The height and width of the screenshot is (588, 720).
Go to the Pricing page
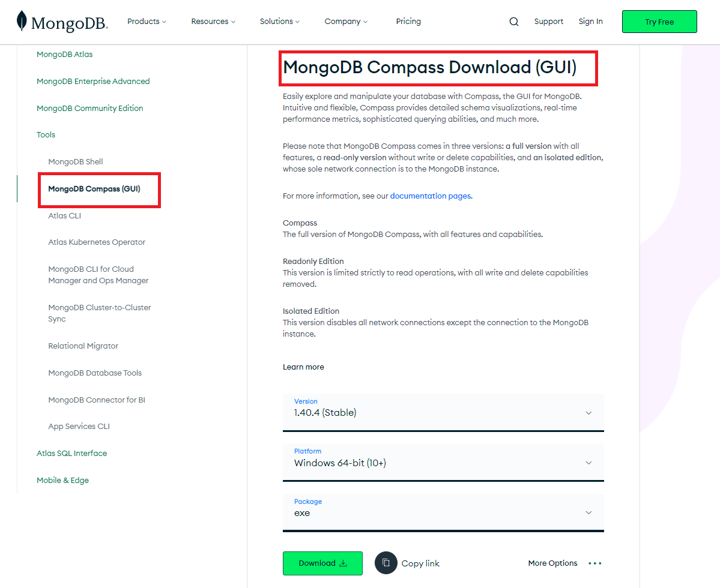408,22
